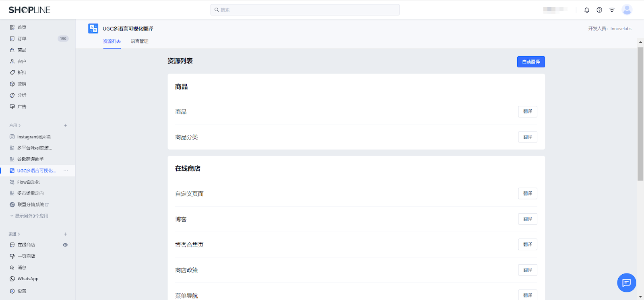Select the 资源列表 tab
Image resolution: width=644 pixels, height=300 pixels.
[112, 41]
